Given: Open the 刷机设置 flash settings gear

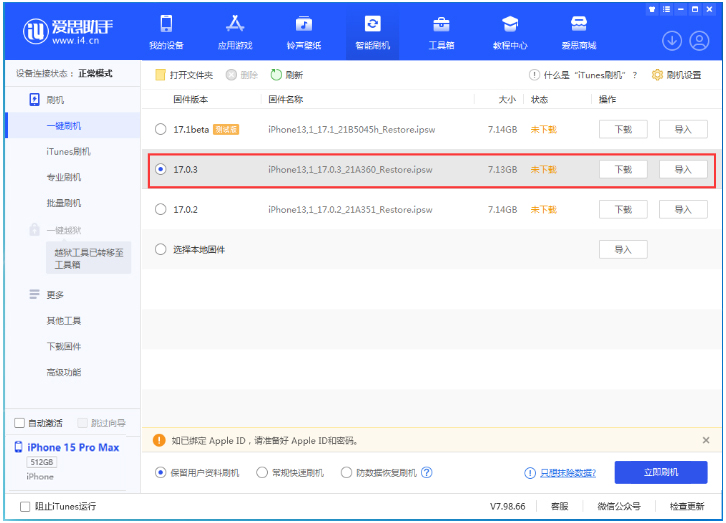Looking at the screenshot, I should tap(657, 75).
